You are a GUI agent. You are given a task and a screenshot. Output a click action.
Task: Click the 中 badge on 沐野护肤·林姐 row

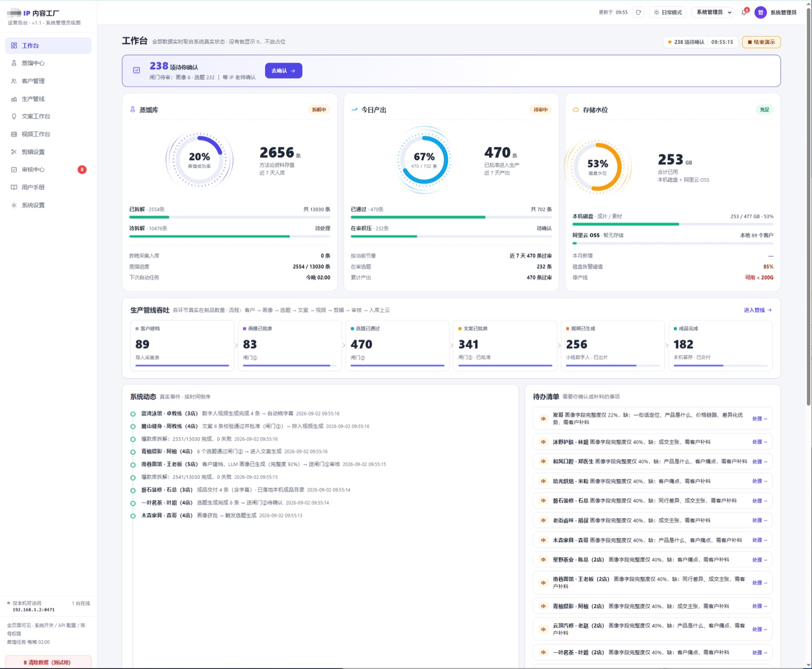543,442
